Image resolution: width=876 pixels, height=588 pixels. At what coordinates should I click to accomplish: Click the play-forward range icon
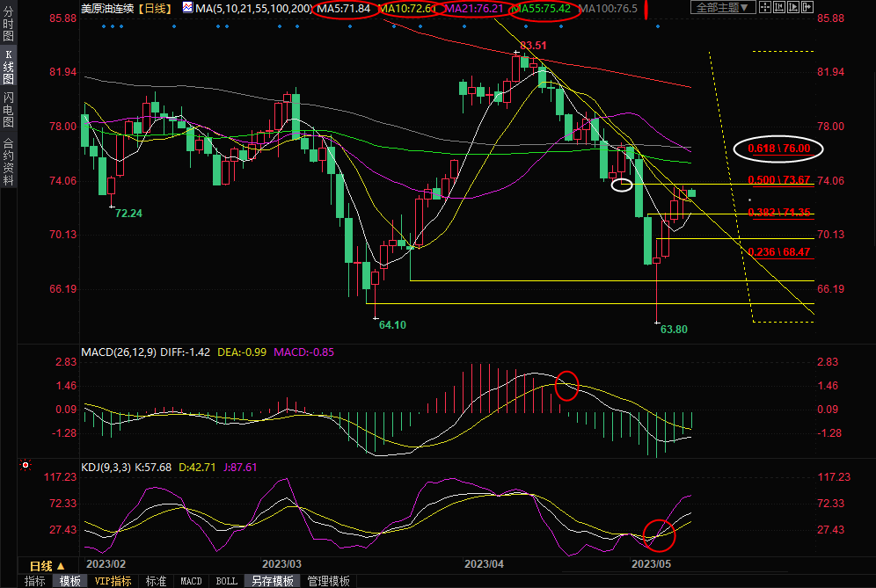[792, 7]
